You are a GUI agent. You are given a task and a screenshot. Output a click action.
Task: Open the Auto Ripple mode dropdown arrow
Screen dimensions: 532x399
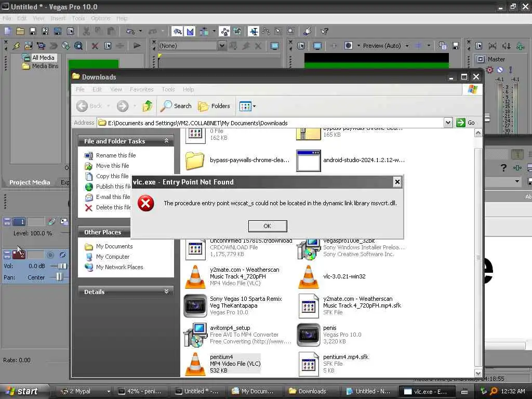[x=214, y=31]
